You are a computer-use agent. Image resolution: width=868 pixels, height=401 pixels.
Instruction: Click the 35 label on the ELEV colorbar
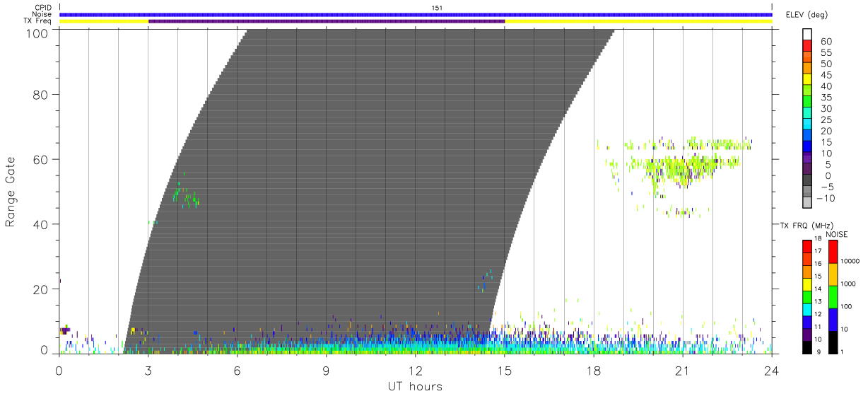tap(826, 98)
